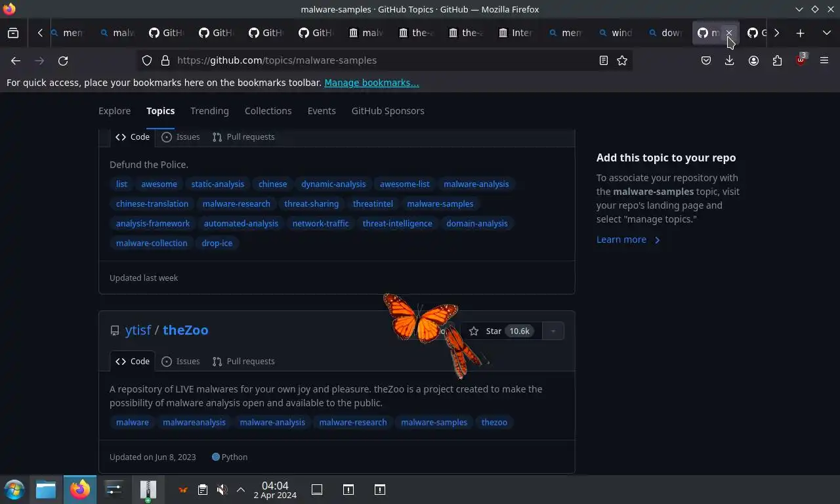840x504 pixels.
Task: Save page to Pocket
Action: (706, 60)
